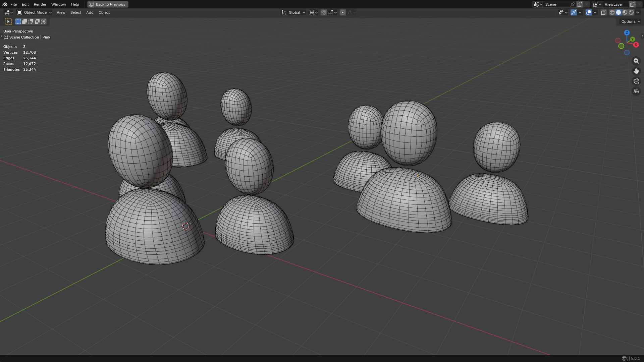The height and width of the screenshot is (362, 644).
Task: Click the blue Z axis gizmo
Action: (627, 33)
